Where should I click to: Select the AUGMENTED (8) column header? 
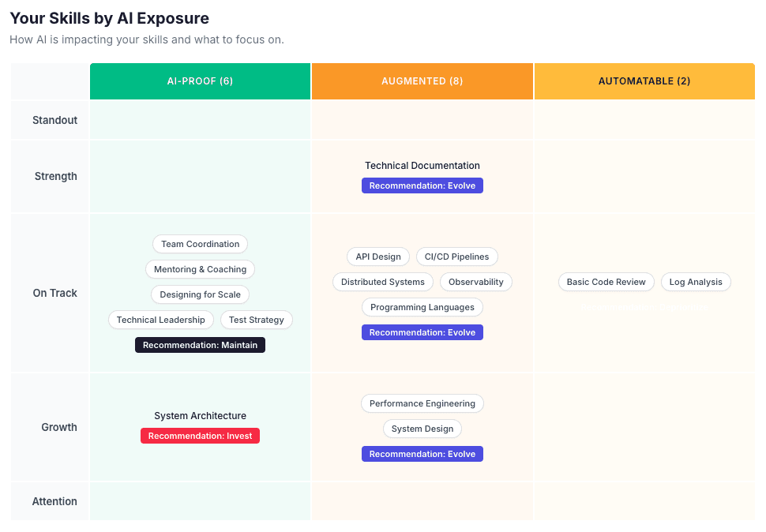(422, 81)
